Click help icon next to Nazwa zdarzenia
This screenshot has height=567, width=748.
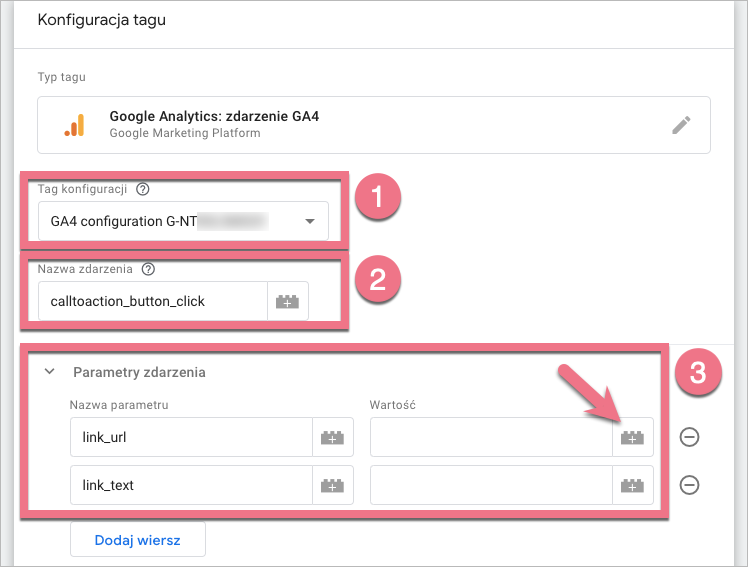[x=149, y=269]
